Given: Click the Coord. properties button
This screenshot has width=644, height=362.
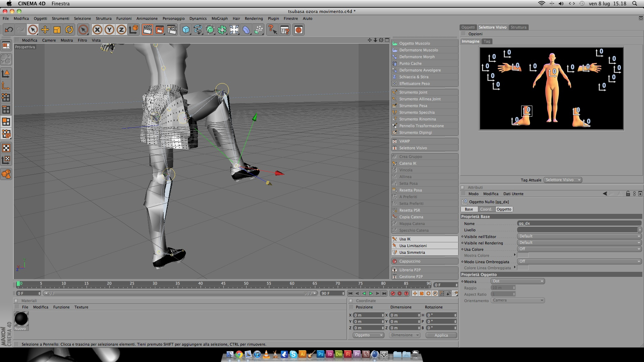Looking at the screenshot, I should [x=486, y=209].
